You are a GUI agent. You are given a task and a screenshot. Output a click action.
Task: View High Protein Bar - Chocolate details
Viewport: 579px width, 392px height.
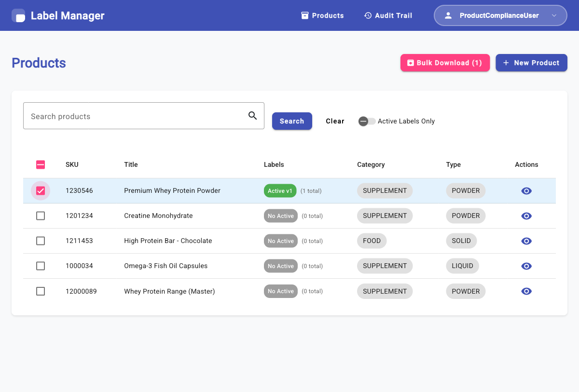click(x=526, y=241)
